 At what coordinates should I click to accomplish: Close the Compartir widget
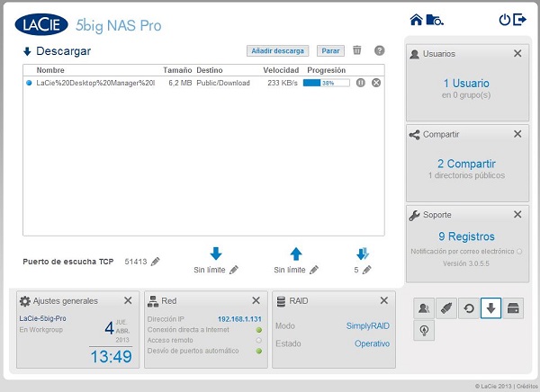(517, 134)
